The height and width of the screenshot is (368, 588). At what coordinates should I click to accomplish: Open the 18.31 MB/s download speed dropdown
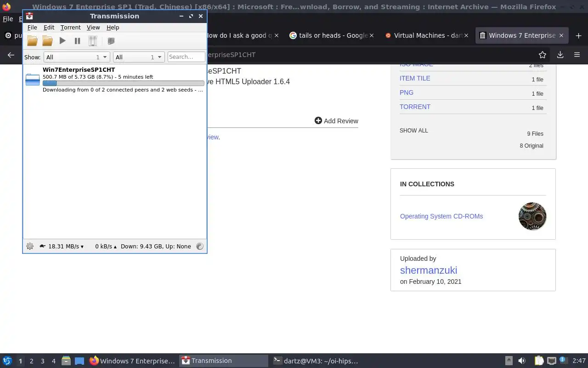coord(66,246)
